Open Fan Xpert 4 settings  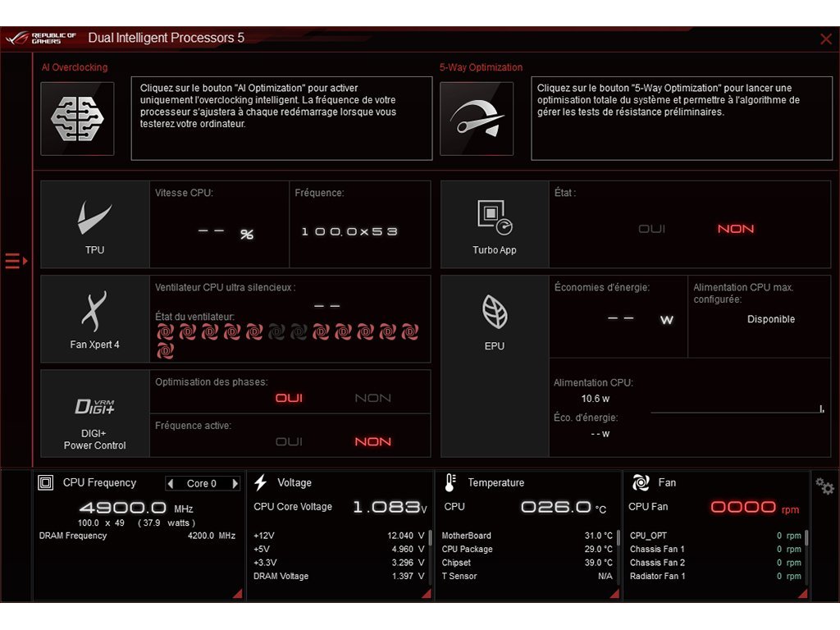coord(95,319)
